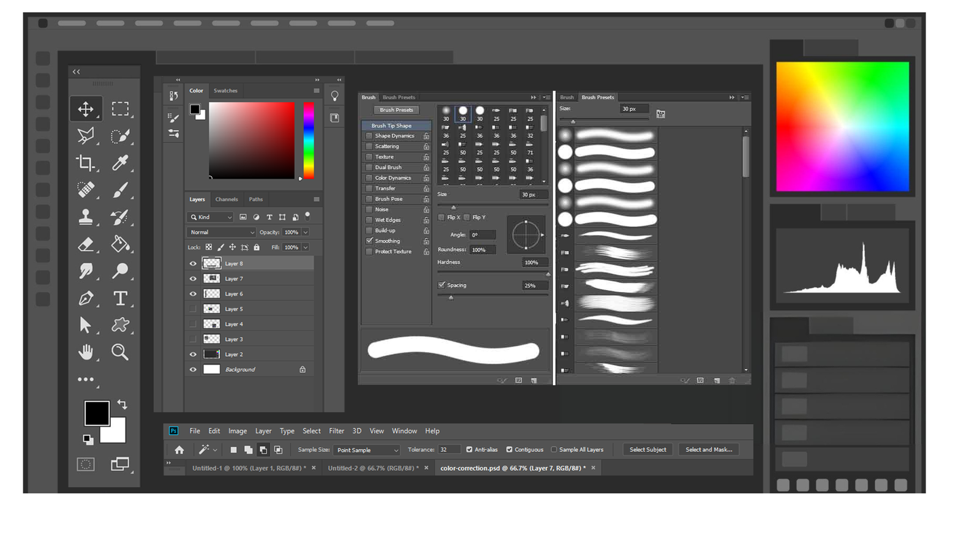Image resolution: width=980 pixels, height=551 pixels.
Task: Click Add to selection mode icon
Action: 248,450
